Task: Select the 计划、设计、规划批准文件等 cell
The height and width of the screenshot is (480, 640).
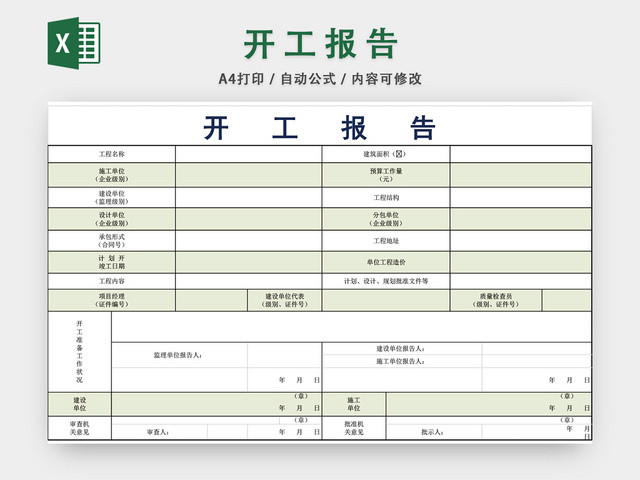Action: click(x=386, y=281)
